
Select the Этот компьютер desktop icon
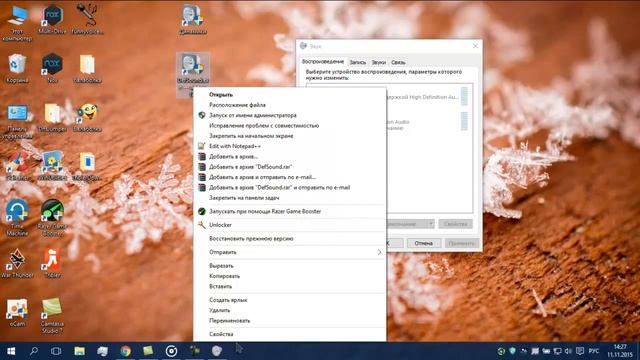coord(17,24)
